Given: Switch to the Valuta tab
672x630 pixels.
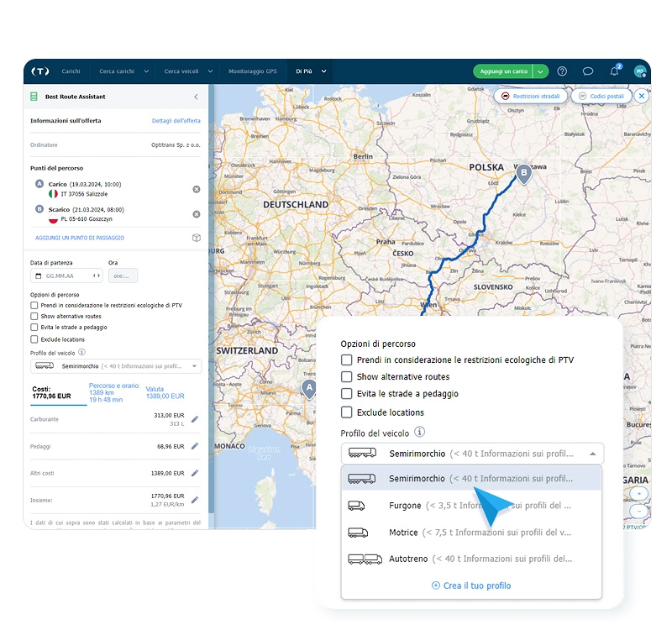Looking at the screenshot, I should pos(165,392).
